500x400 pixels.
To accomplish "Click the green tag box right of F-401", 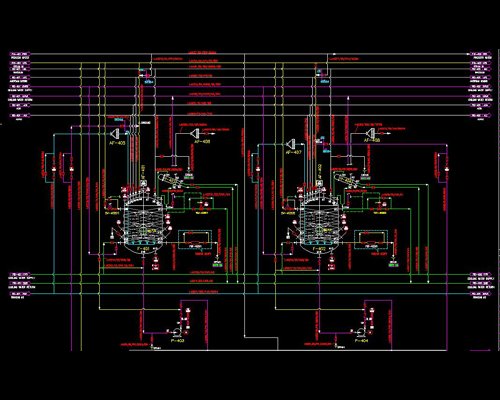I will click(x=217, y=265).
